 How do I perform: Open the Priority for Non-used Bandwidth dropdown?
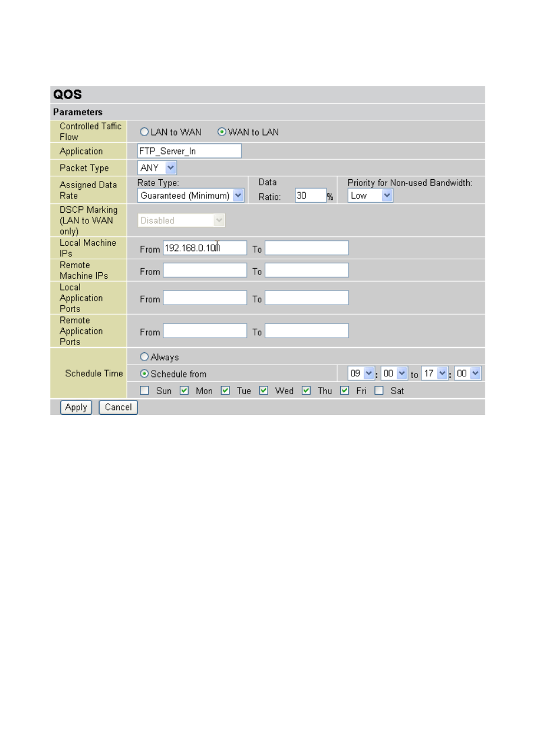(x=371, y=195)
